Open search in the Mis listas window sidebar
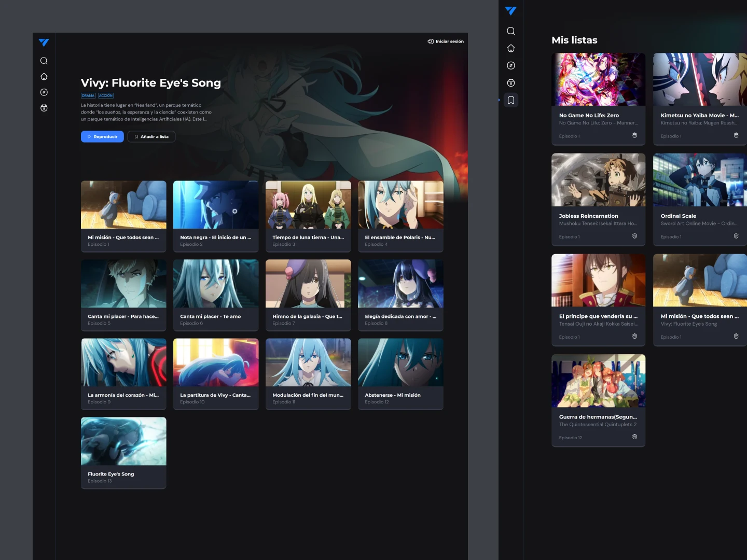This screenshot has height=560, width=747. point(511,31)
